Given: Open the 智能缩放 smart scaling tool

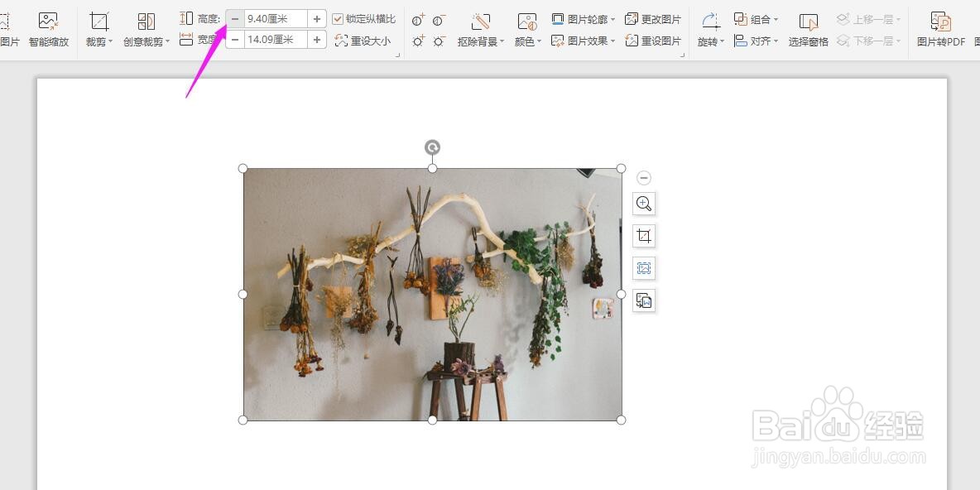Looking at the screenshot, I should pyautogui.click(x=49, y=30).
